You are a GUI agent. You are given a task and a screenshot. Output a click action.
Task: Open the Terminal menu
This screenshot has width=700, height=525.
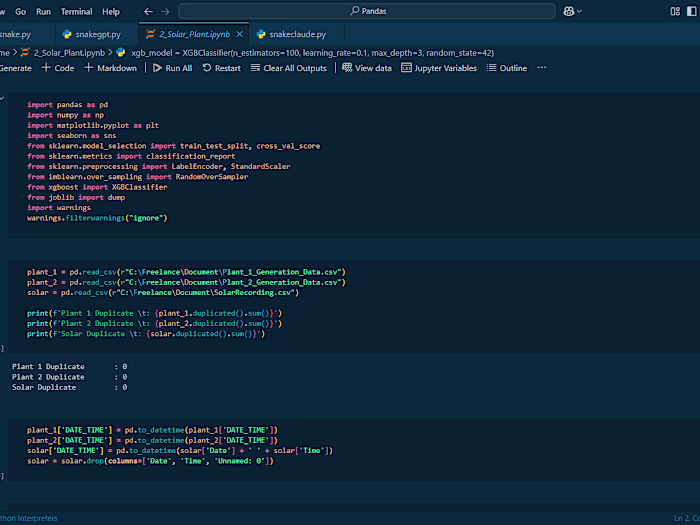click(x=76, y=11)
